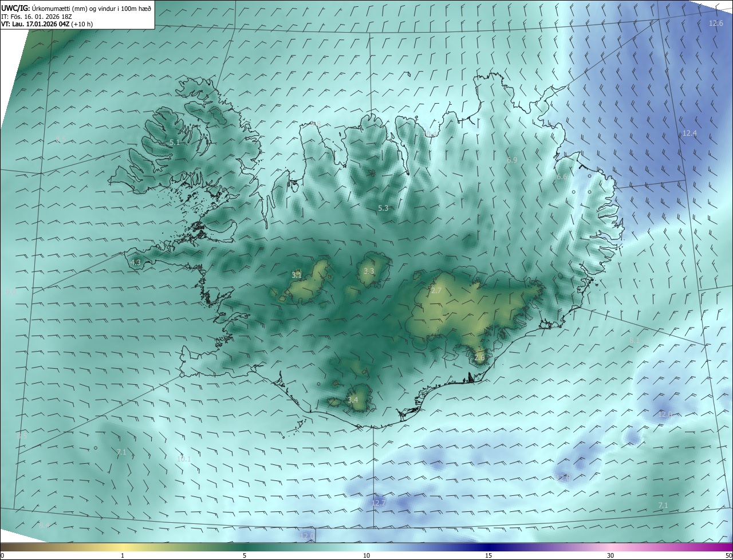Click the 2.7 value on Vatnajökull glacier
Screen dimensions: 733x560
tap(436, 291)
